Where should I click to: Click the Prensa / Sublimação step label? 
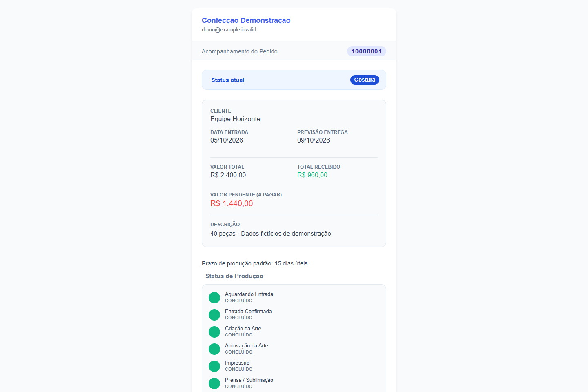click(249, 380)
